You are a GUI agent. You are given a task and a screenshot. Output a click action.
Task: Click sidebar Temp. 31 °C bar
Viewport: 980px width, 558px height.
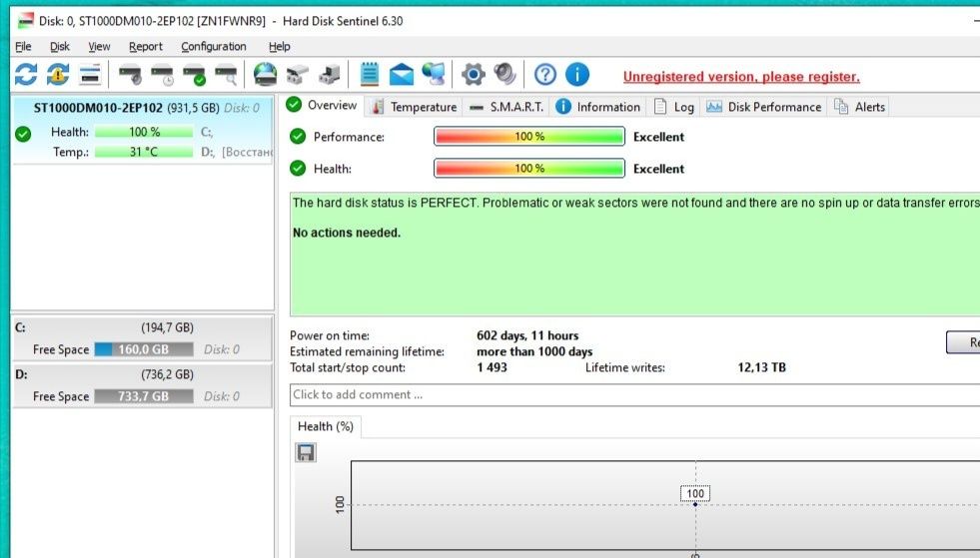pos(144,152)
